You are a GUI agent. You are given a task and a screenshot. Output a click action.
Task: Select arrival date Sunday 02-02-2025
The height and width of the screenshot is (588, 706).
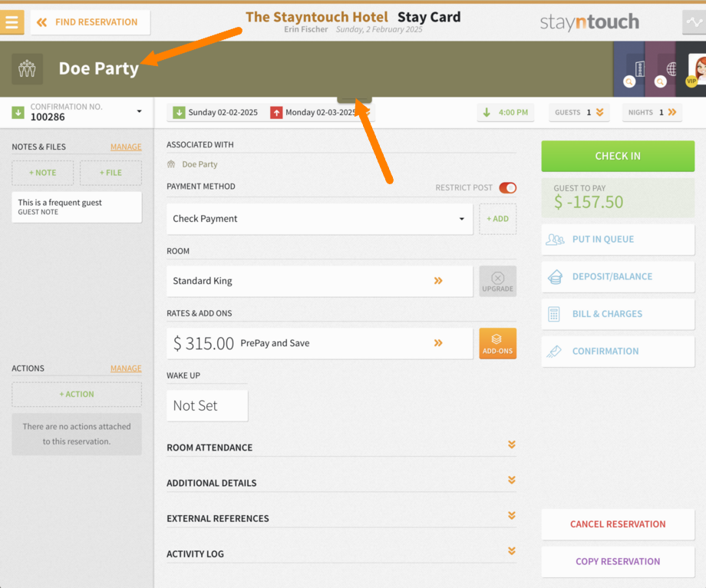coord(216,112)
